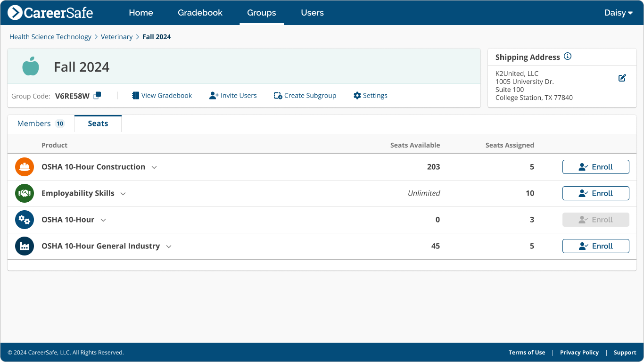Expand the OSHA 10-Hour Construction row chevron
The image size is (644, 362).
(154, 167)
